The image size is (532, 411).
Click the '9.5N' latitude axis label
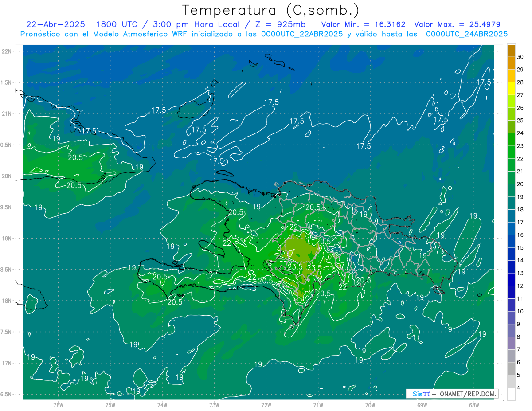pos(6,207)
